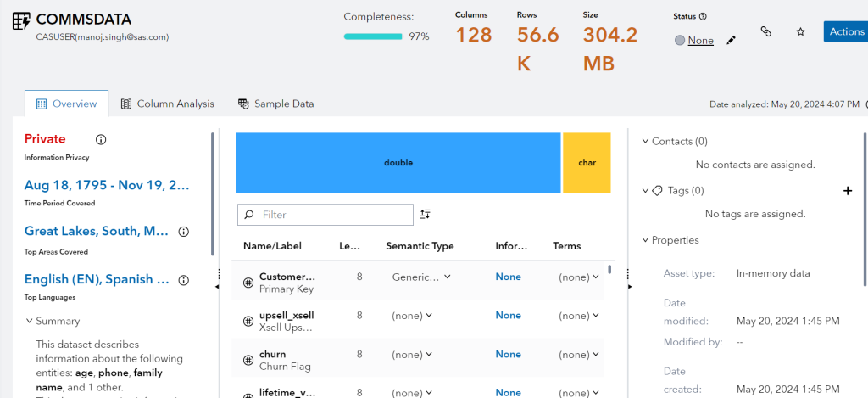Click None privacy link for Customer row
This screenshot has height=398, width=868.
click(x=509, y=277)
